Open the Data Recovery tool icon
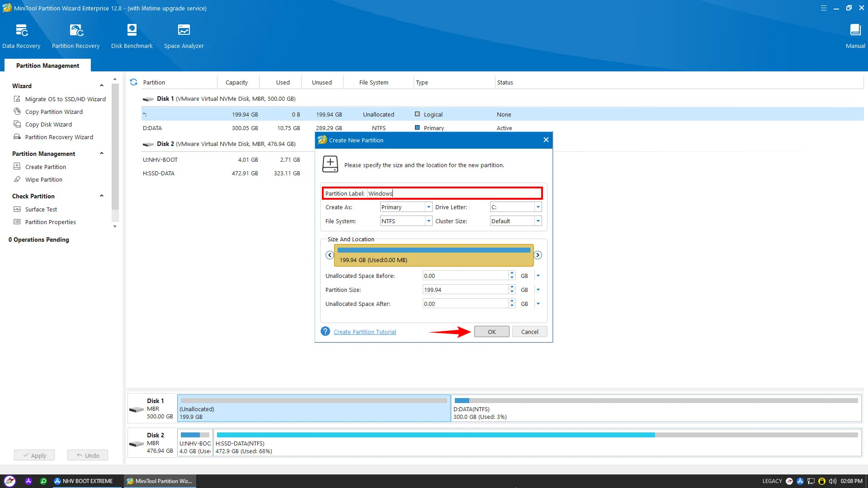The width and height of the screenshot is (868, 488). [21, 31]
